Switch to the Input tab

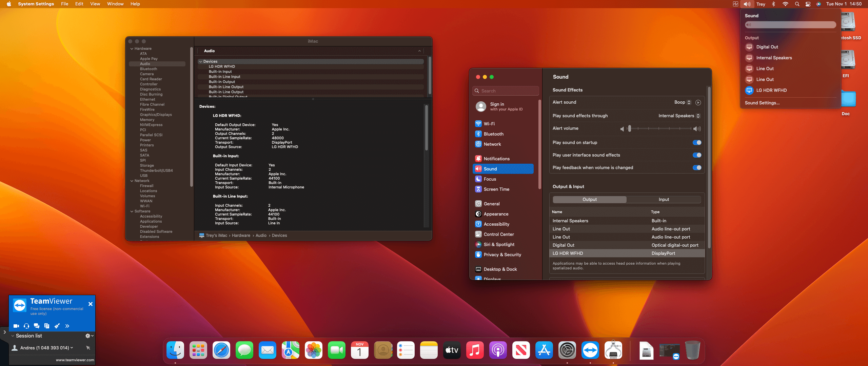point(664,200)
